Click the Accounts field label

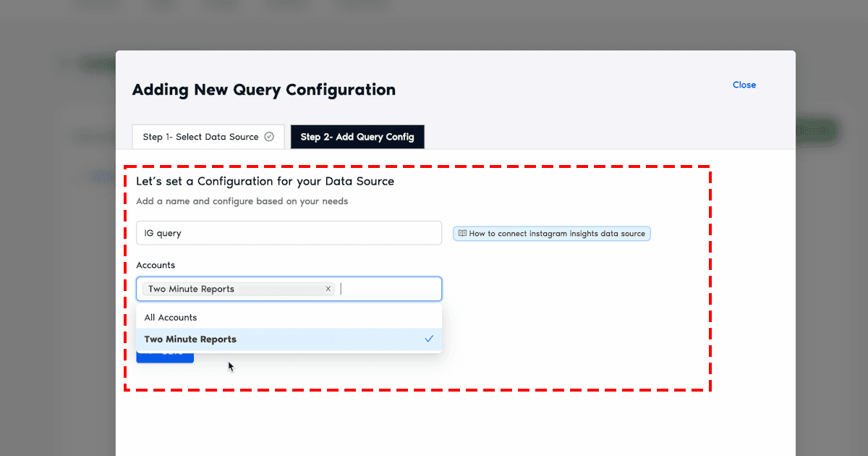click(156, 265)
